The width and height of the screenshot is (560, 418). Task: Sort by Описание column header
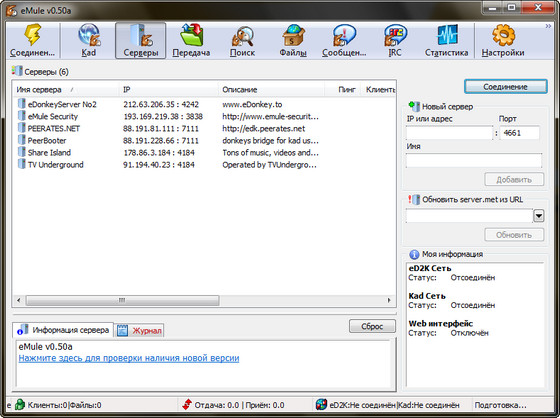coord(271,90)
